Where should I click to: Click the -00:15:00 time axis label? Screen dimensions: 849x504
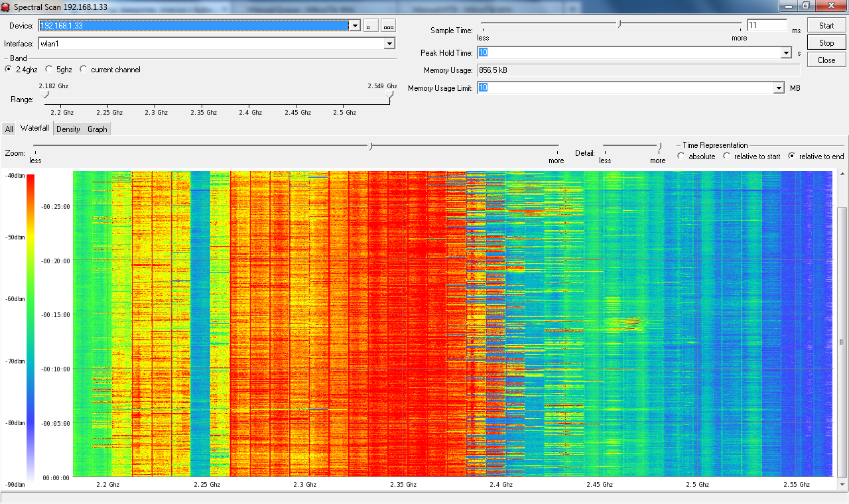tap(55, 315)
